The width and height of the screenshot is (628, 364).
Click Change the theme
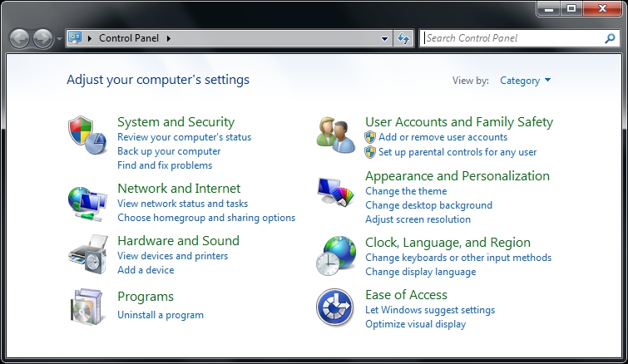(406, 191)
